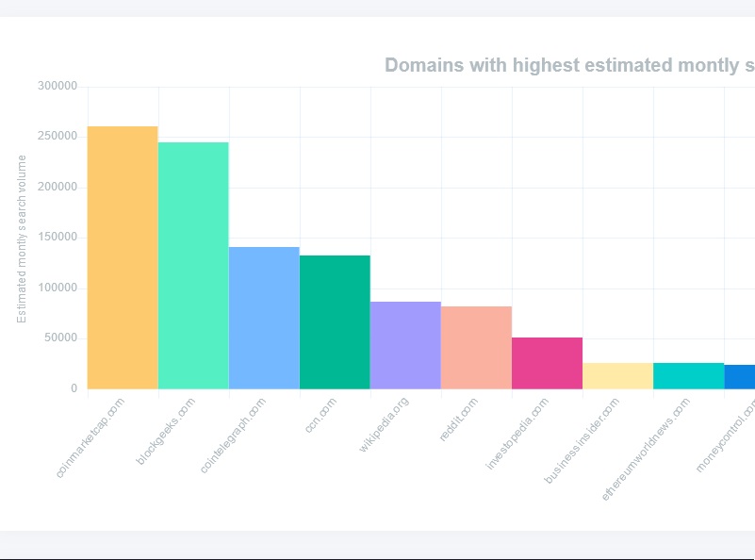Click the light blue cointelegraph.com bar

tap(264, 318)
